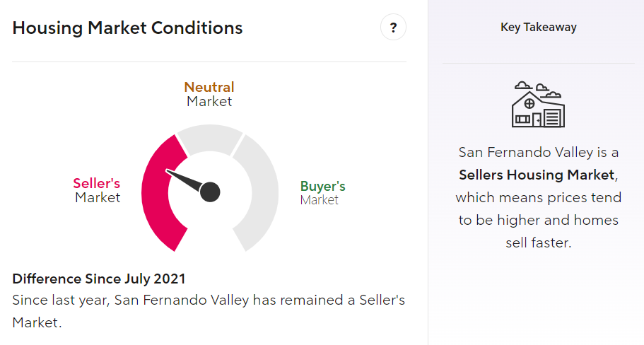
Task: Click the Housing Market Conditions heading
Action: click(127, 28)
